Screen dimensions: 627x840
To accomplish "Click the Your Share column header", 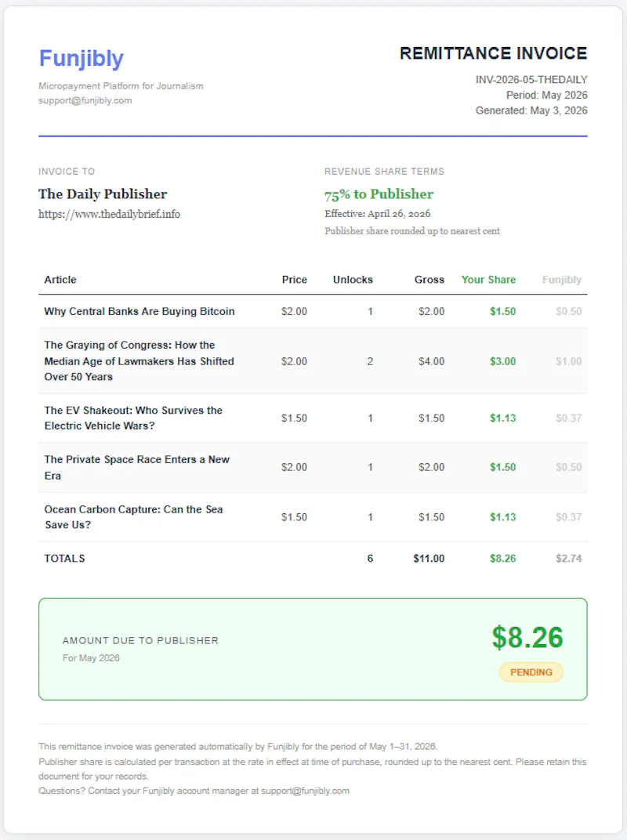I will (x=489, y=280).
